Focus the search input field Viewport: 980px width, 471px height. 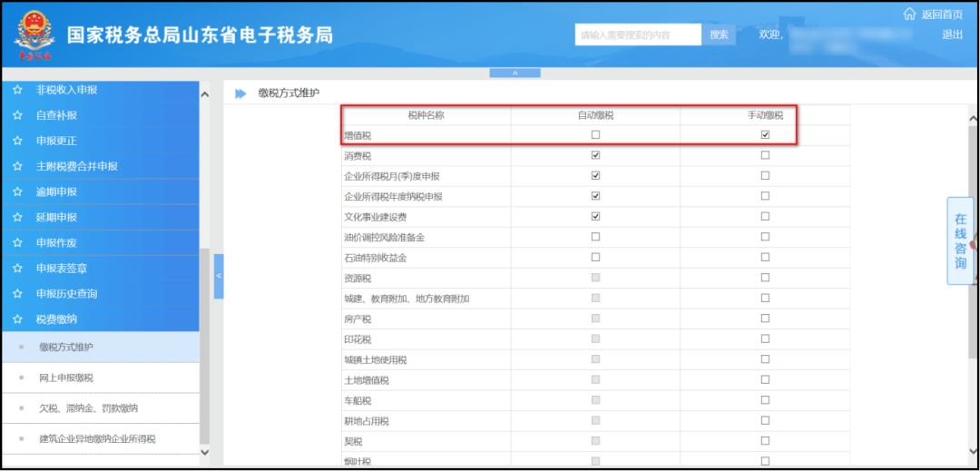coord(638,34)
